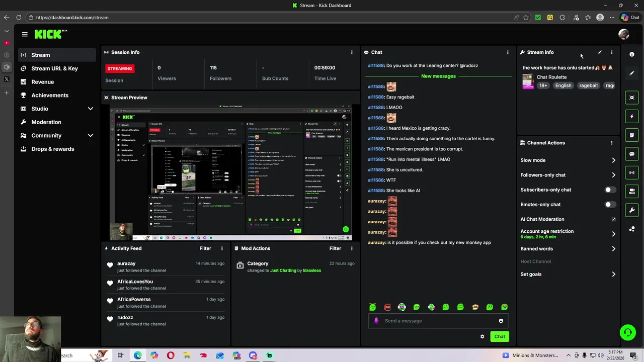Toggle the wrench channel actions widget icon
Image resolution: width=644 pixels, height=362 pixels.
point(632,210)
